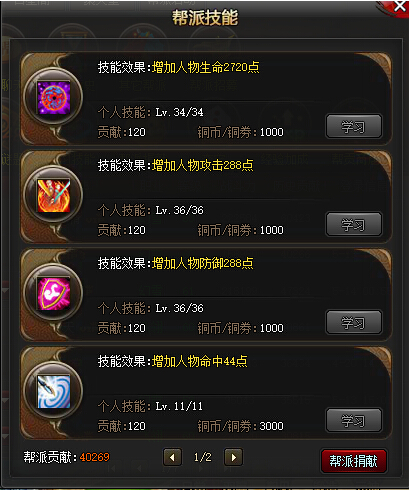The image size is (409, 490).
Task: Click the blue swirl accuracy skill icon
Action: 54,391
